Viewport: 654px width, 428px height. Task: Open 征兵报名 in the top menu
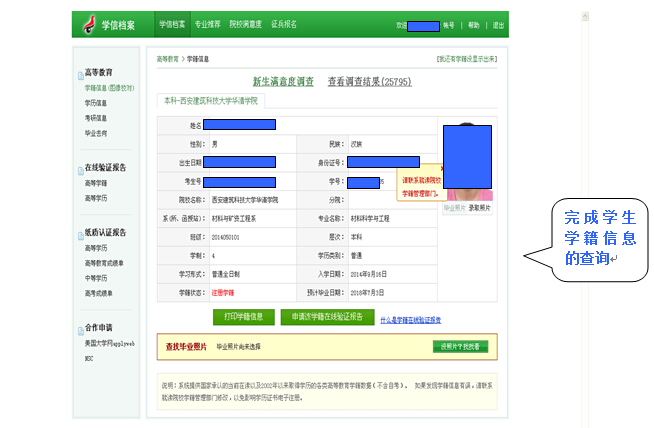(x=284, y=24)
